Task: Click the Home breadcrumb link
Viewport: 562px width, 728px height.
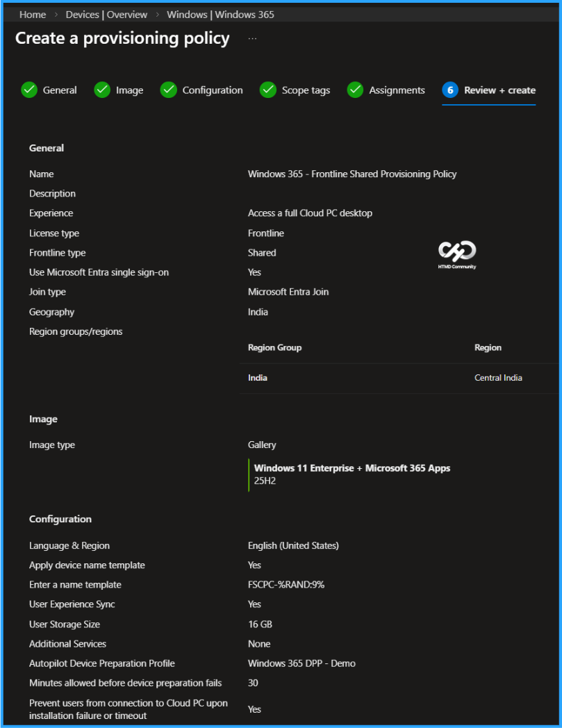Action: 33,15
